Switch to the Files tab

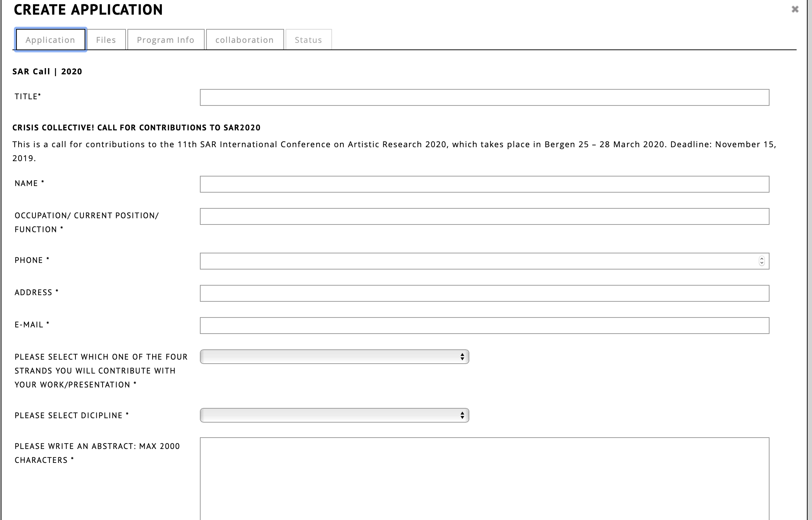pyautogui.click(x=106, y=40)
